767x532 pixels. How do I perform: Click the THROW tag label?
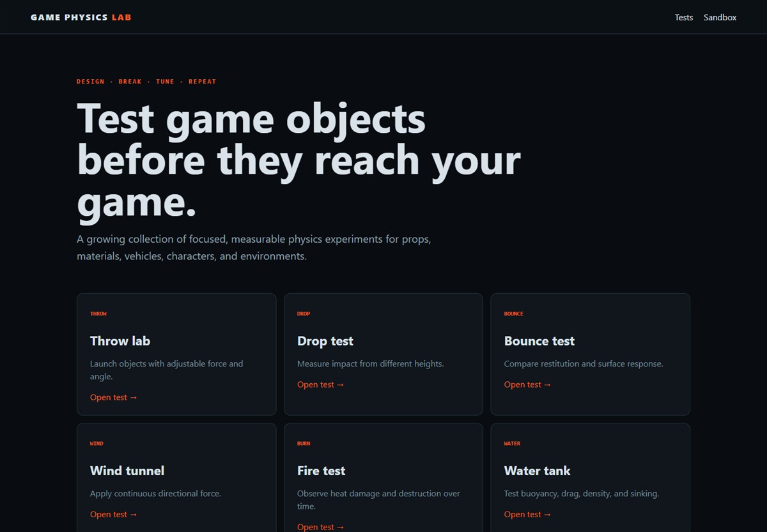(x=98, y=314)
